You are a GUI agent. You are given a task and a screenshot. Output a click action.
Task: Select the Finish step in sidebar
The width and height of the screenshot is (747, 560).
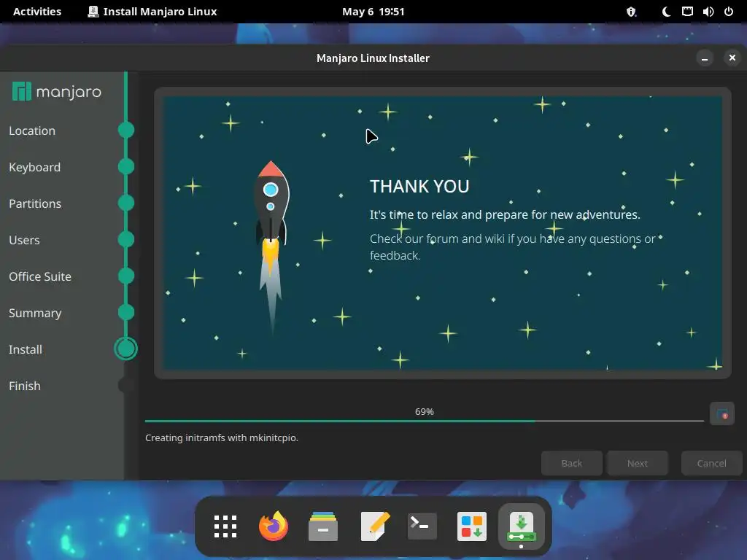point(25,386)
